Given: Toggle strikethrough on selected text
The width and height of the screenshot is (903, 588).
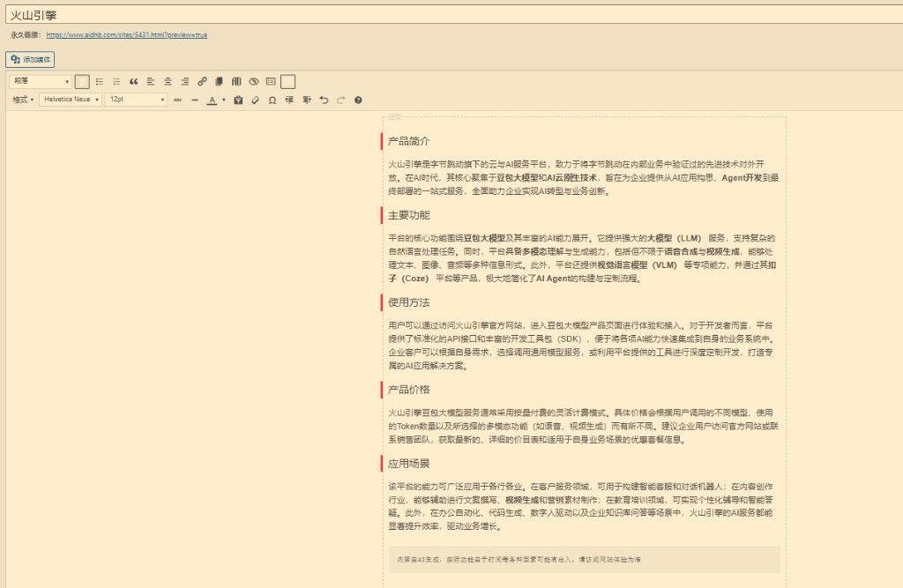Looking at the screenshot, I should tap(178, 100).
